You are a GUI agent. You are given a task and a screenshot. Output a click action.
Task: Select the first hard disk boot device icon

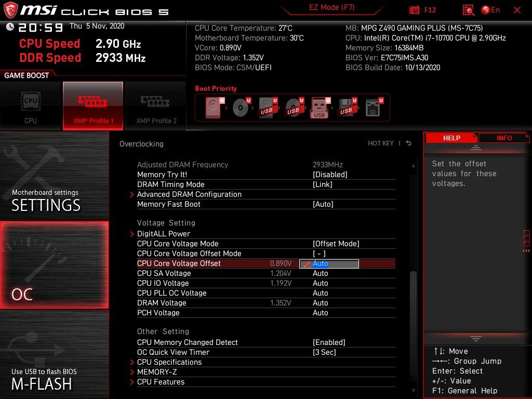(x=215, y=108)
